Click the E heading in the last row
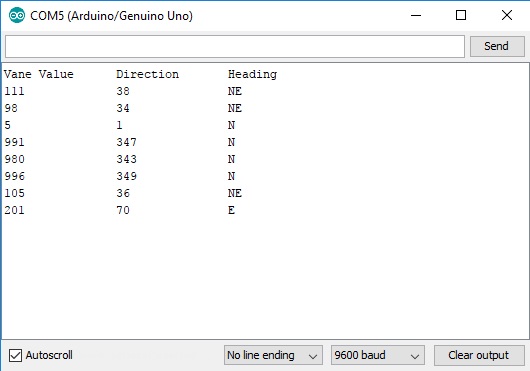Screen dimensions: 530x371 [x=231, y=210]
